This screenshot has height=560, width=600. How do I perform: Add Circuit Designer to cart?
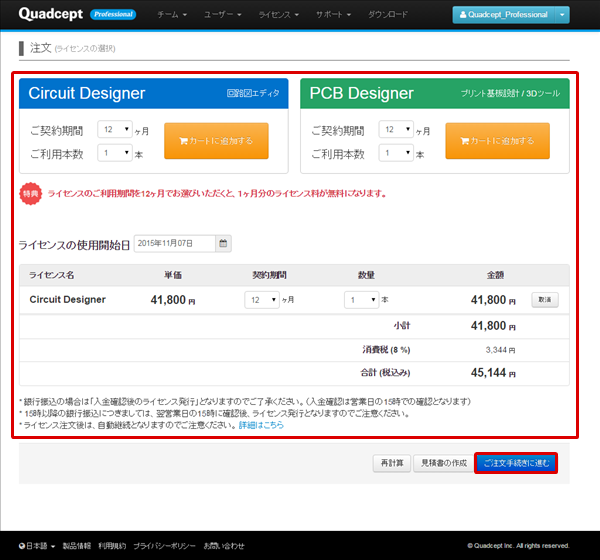[216, 141]
